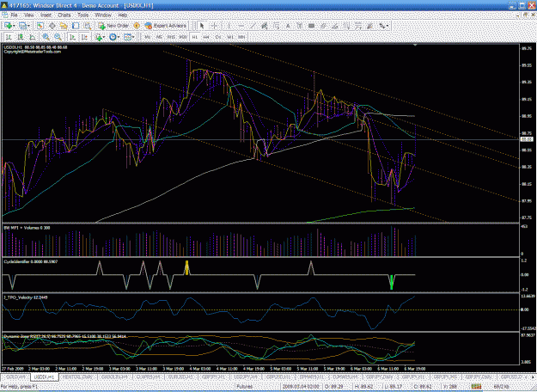Screen dimensions: 537x392
Task: Open the Data Window icon
Action: coord(52,26)
